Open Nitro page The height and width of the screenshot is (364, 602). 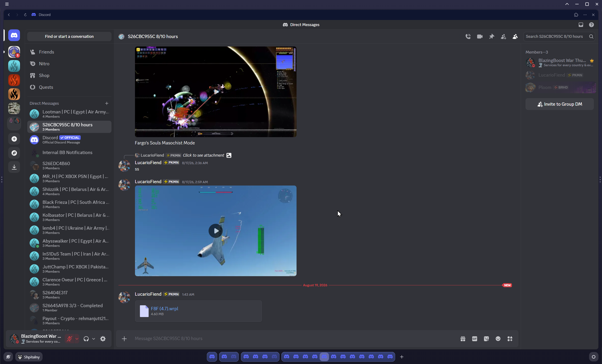tap(69, 64)
